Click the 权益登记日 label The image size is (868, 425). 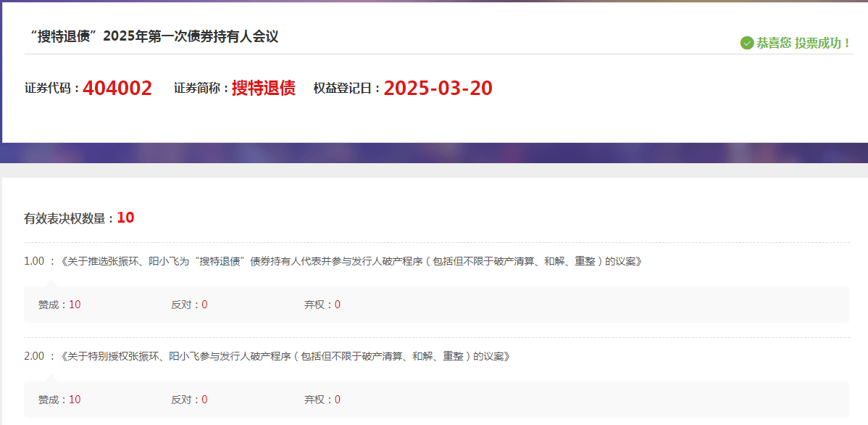click(x=346, y=88)
